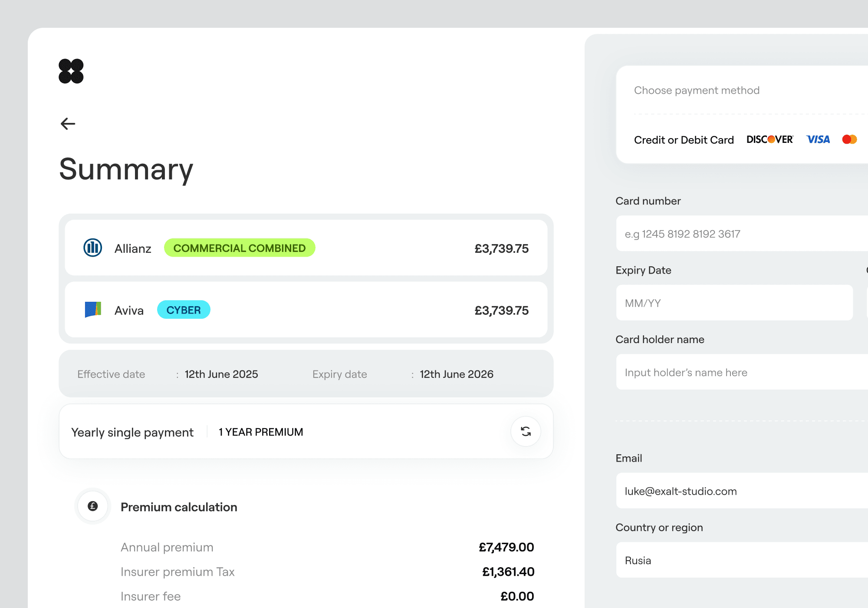Click the COMMERCIAL COMBINED tag
Image resolution: width=868 pixels, height=608 pixels.
point(240,248)
